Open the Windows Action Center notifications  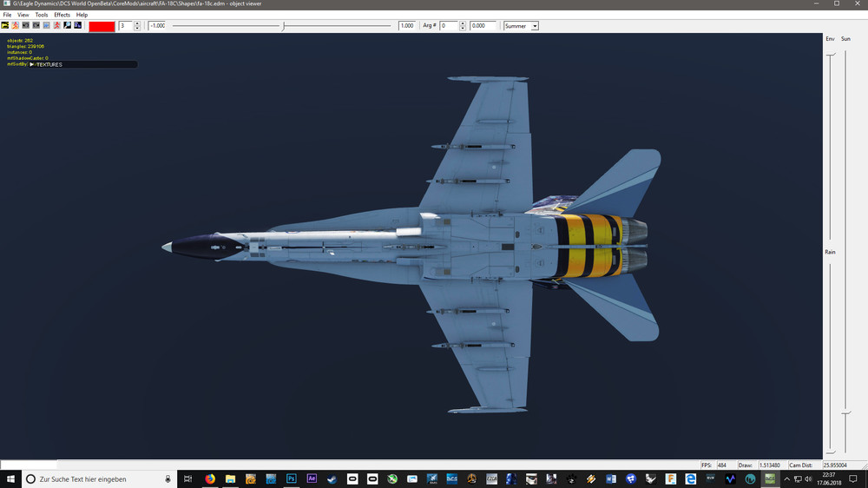coord(853,479)
